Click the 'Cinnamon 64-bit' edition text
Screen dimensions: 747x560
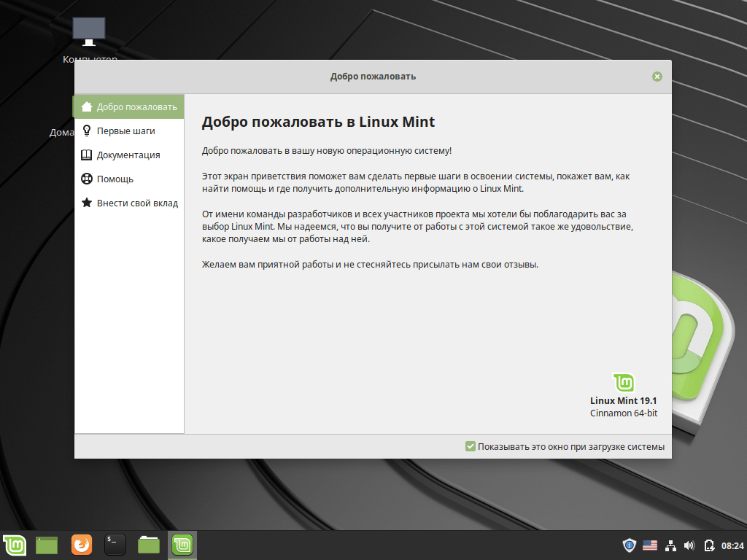pyautogui.click(x=624, y=413)
